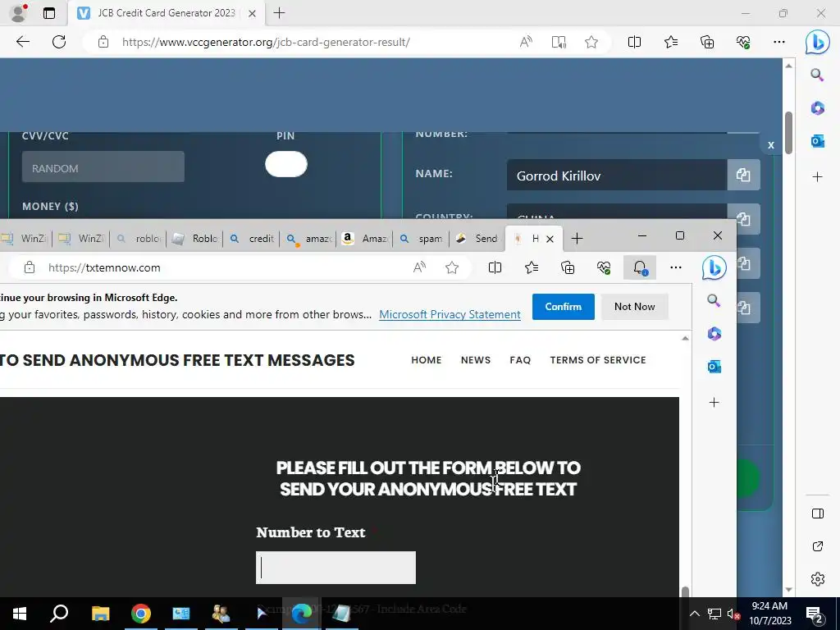The height and width of the screenshot is (630, 840).
Task: Open split screen in back Edge window
Action: point(634,42)
